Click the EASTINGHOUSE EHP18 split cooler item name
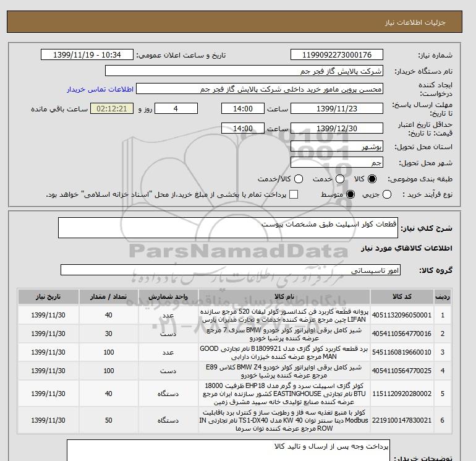Image resolution: width=476 pixels, height=461 pixels. click(284, 394)
